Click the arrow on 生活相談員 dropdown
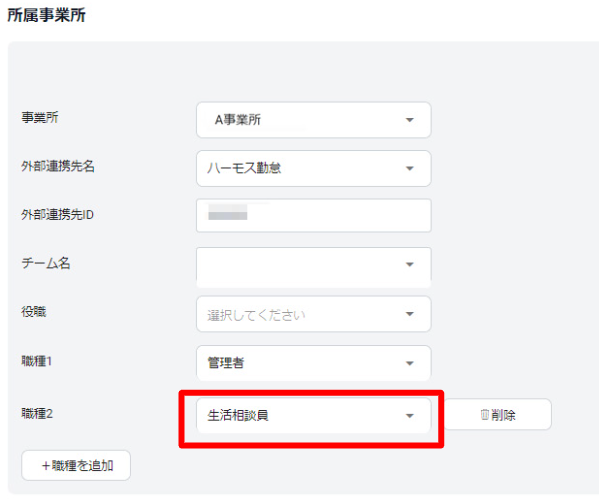 click(410, 416)
